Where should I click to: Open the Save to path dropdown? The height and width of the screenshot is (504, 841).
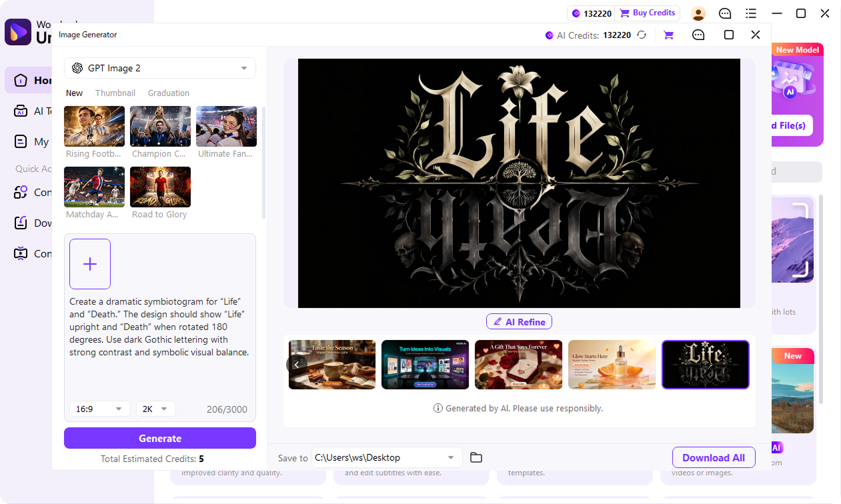[387, 457]
